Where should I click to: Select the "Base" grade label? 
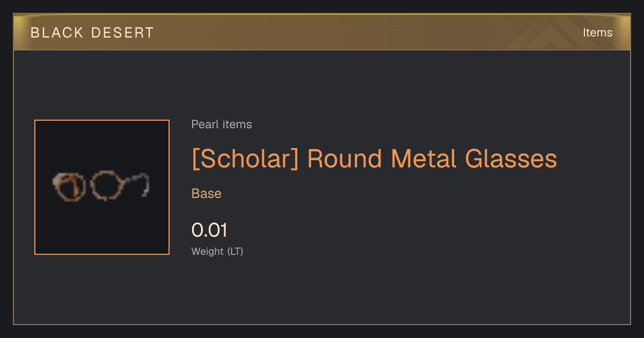[207, 194]
